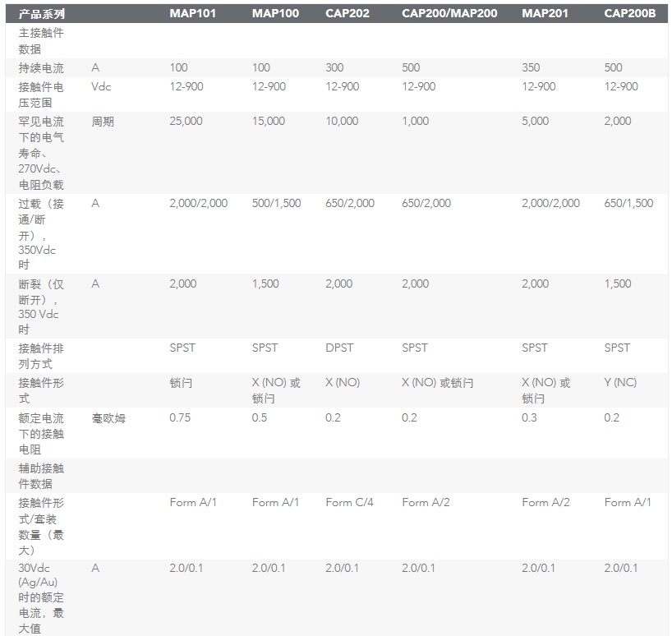This screenshot has width=672, height=636.
Task: Click the 25,000 cycle value cell
Action: 186,121
